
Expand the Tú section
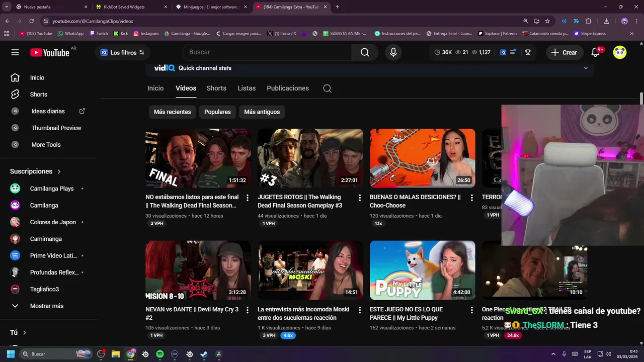pos(18,333)
